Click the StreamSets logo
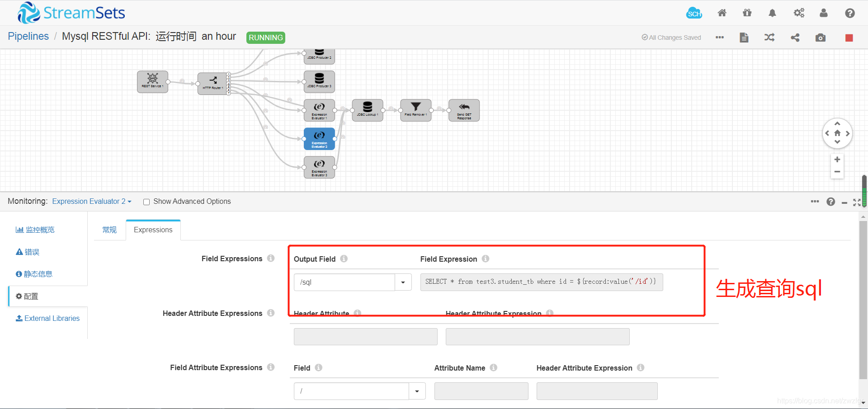The width and height of the screenshot is (868, 409). tap(71, 13)
